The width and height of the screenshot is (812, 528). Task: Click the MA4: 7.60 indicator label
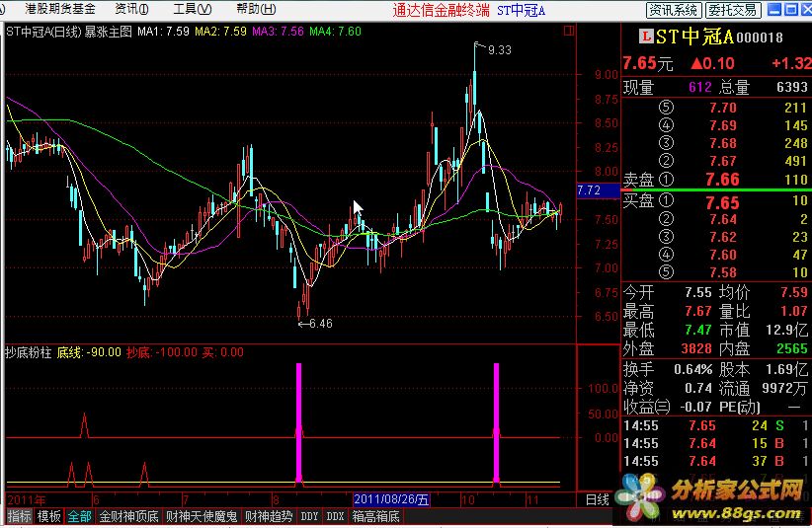(x=335, y=32)
